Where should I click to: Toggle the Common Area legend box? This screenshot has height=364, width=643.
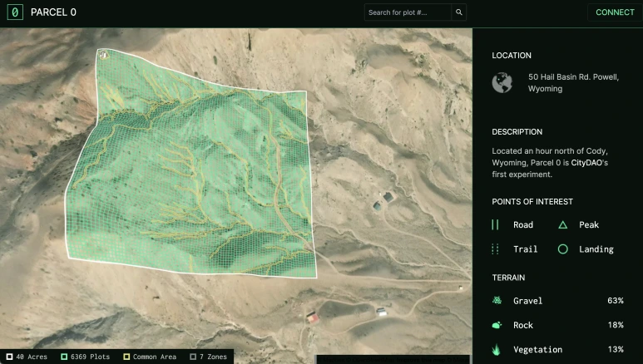tap(126, 357)
